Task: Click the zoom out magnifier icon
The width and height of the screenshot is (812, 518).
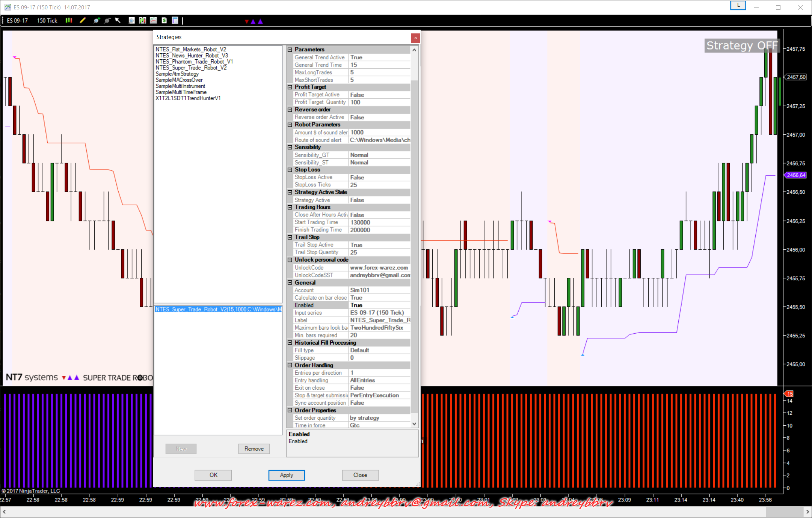Action: [x=107, y=21]
